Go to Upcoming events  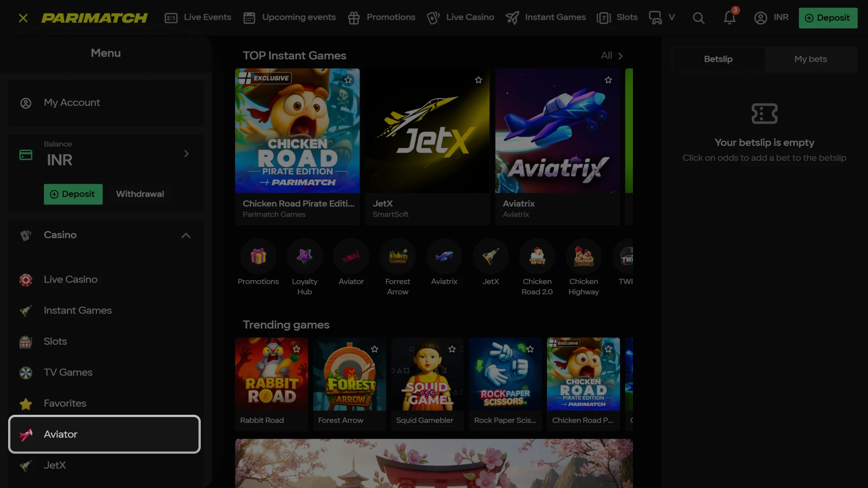[x=289, y=18]
